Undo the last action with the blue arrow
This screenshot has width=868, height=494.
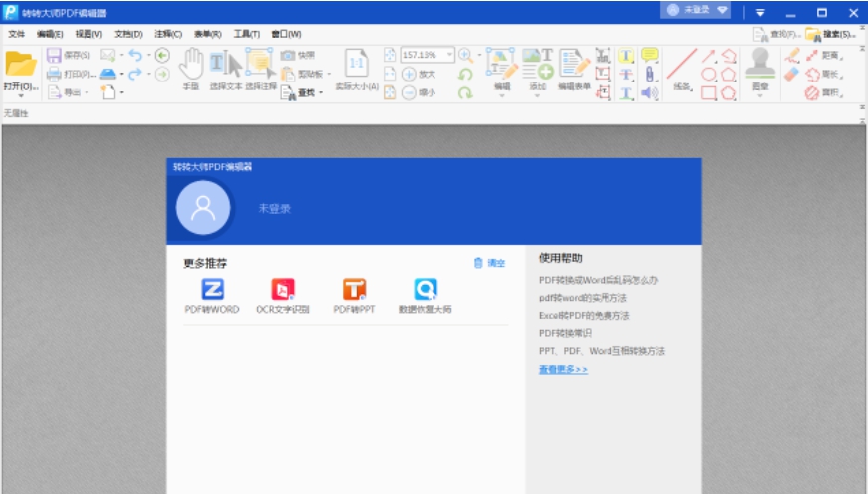(x=135, y=55)
